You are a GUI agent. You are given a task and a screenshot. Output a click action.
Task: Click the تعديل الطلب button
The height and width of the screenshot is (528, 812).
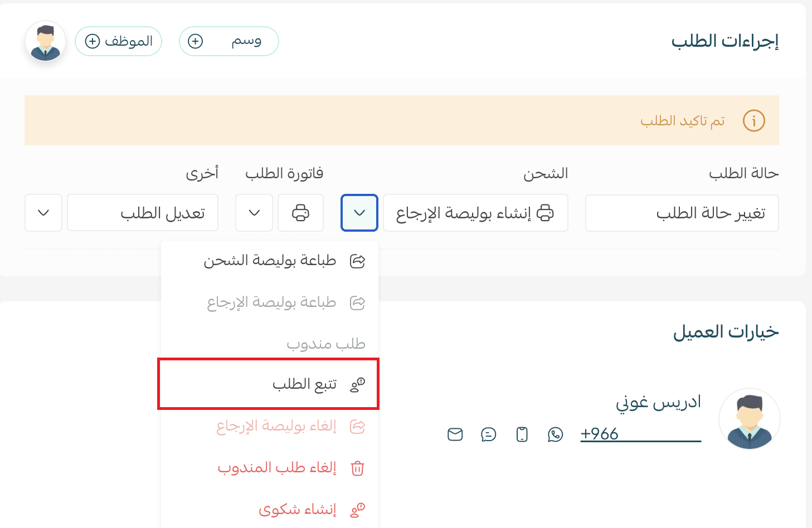pyautogui.click(x=143, y=213)
